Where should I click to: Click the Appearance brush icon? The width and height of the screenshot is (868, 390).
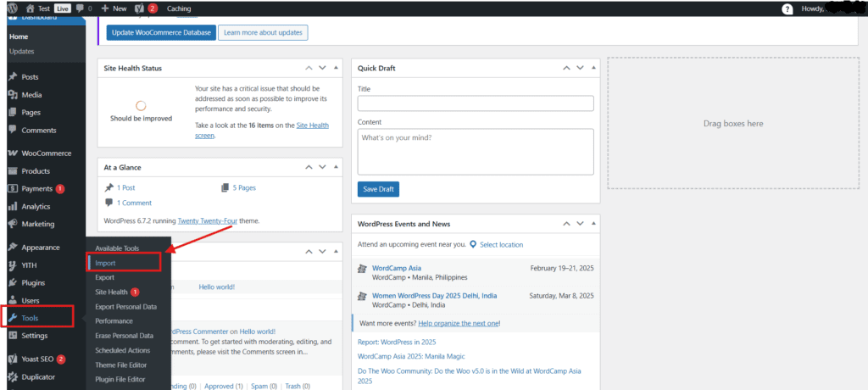pos(13,248)
